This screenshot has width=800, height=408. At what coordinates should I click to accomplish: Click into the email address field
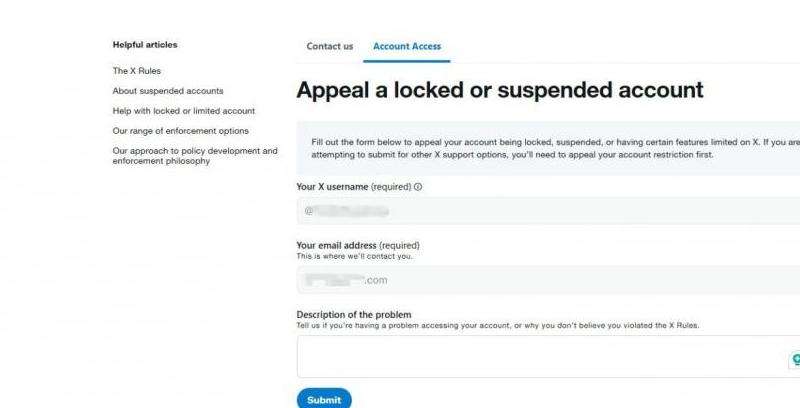point(548,280)
